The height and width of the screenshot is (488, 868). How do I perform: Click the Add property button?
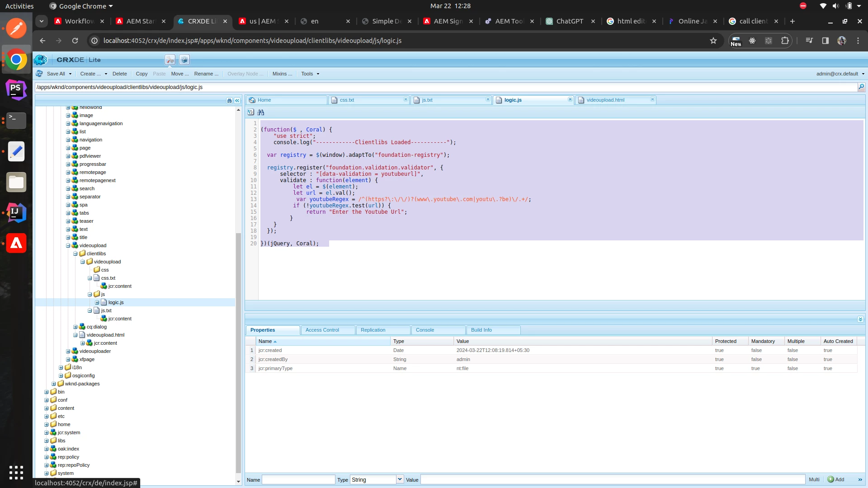click(x=836, y=479)
